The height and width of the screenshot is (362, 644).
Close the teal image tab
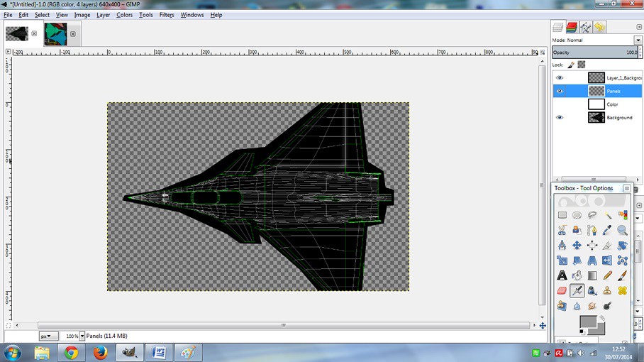(72, 33)
